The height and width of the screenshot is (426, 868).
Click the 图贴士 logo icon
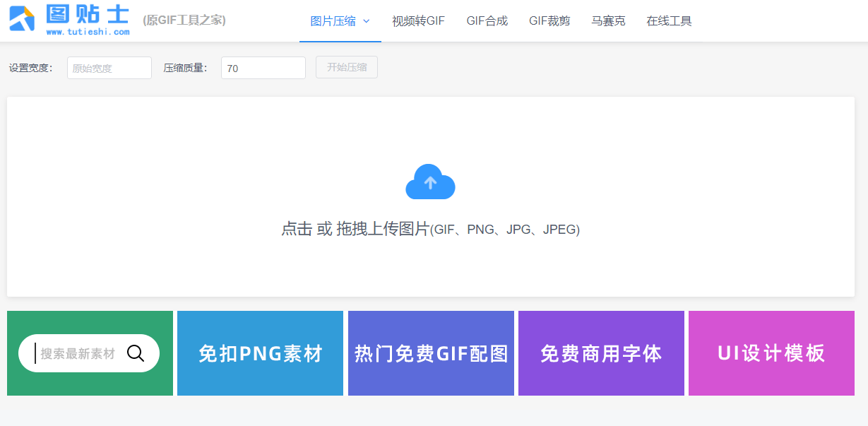20,19
